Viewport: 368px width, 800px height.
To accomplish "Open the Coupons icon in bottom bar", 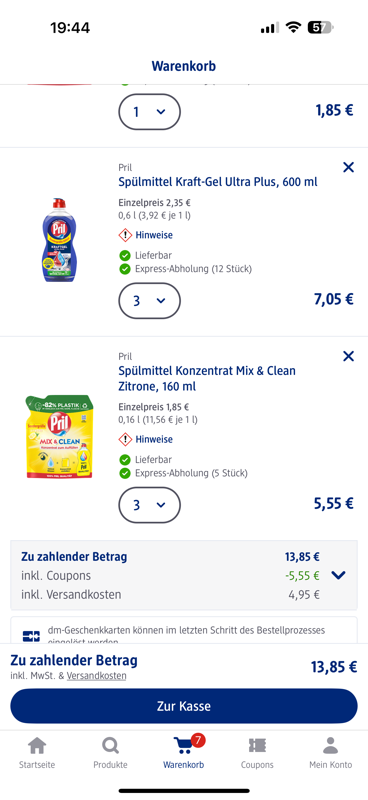I will [x=257, y=746].
